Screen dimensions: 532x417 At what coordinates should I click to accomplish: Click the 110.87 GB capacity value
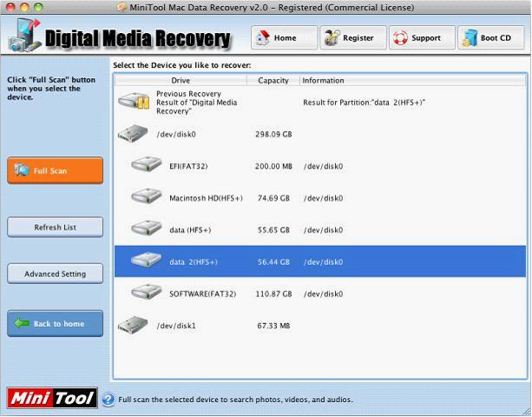click(273, 294)
